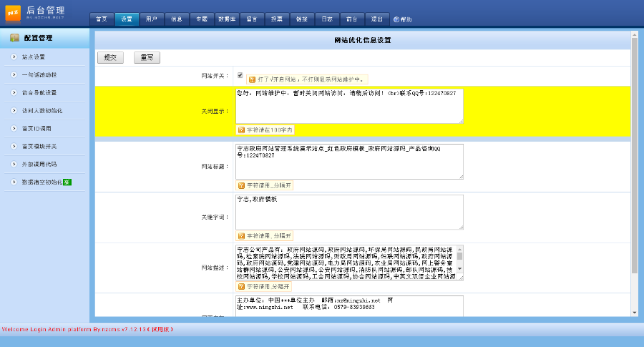The width and height of the screenshot is (644, 347).
Task: Click the arrow icon beside 访问人数初始化
Action: pos(14,110)
